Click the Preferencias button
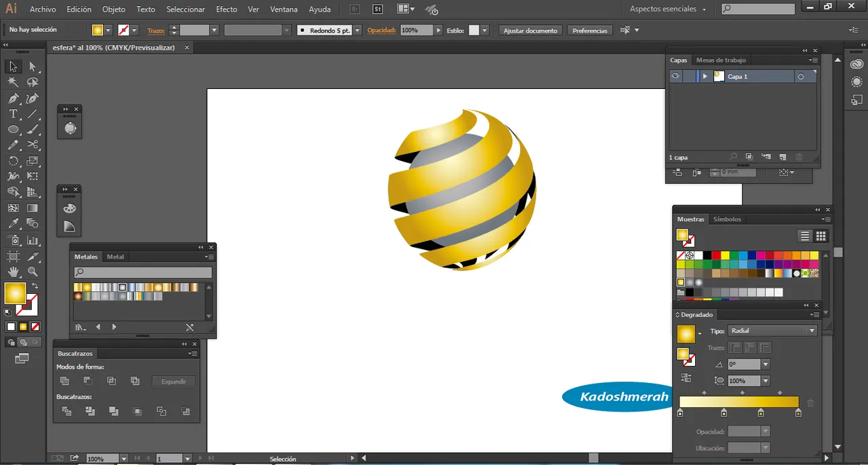868x465 pixels. coord(589,31)
